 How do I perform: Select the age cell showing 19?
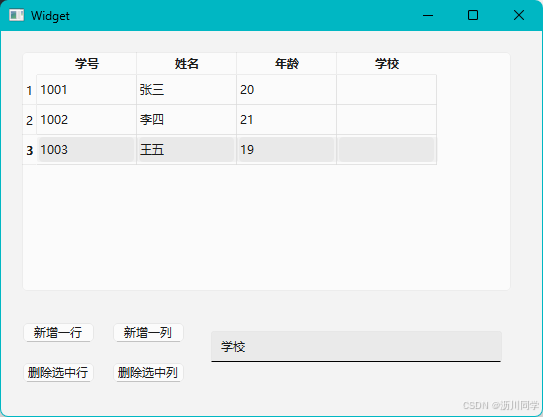pos(287,150)
